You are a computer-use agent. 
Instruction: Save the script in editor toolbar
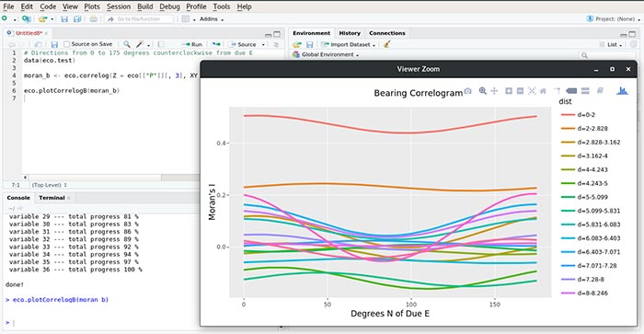(x=54, y=44)
